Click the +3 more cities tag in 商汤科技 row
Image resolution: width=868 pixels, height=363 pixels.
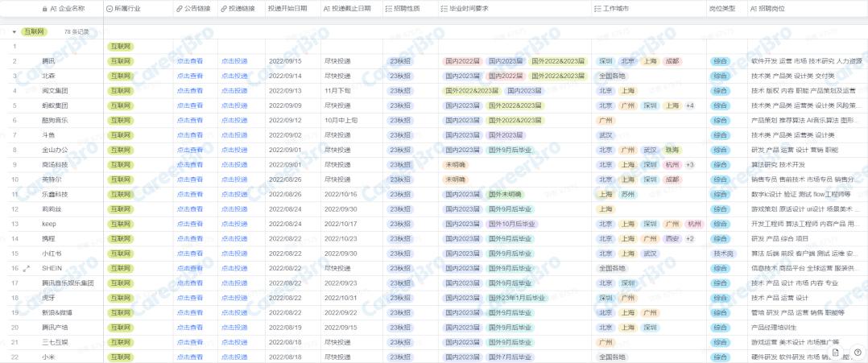(x=690, y=165)
